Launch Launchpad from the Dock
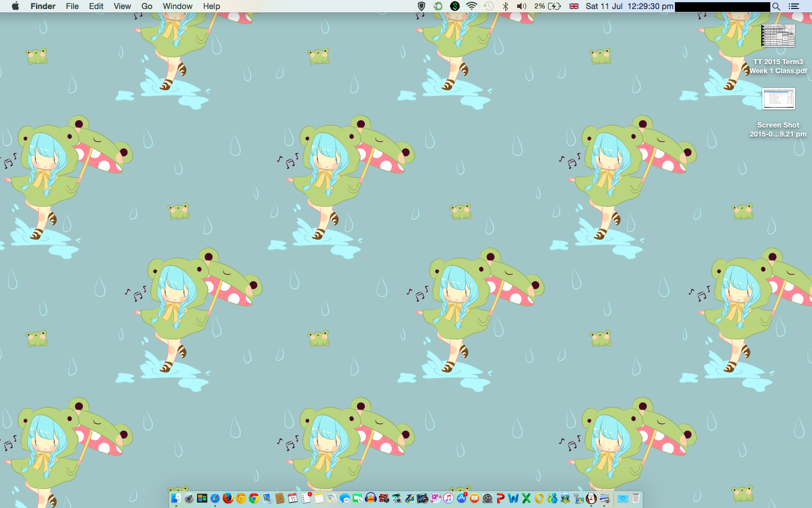The height and width of the screenshot is (508, 812). [x=189, y=498]
